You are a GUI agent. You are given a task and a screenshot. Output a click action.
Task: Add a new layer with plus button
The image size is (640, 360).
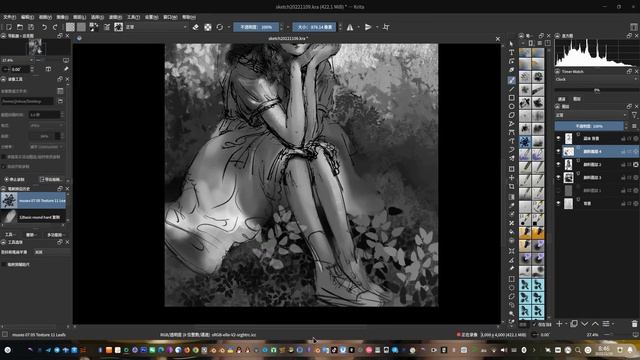[x=559, y=324]
